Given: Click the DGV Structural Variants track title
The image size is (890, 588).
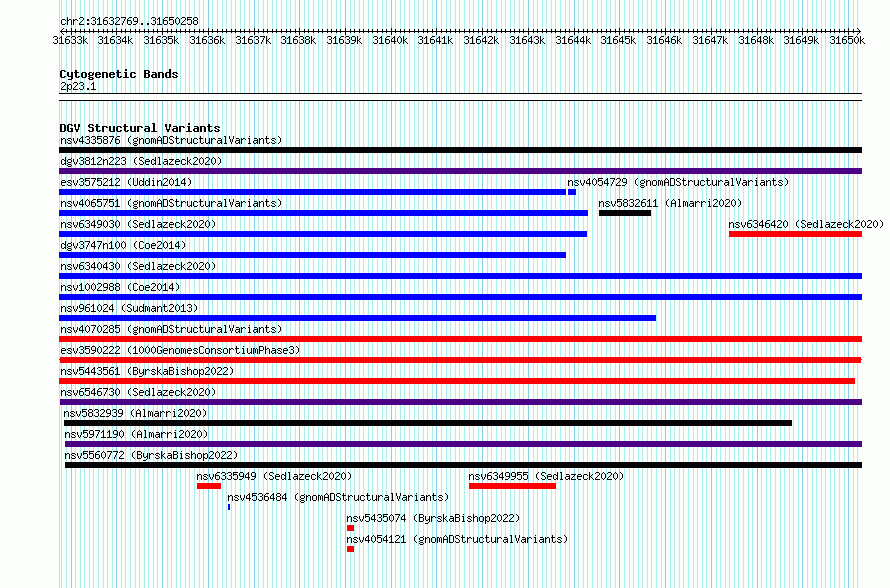Looking at the screenshot, I should [140, 128].
